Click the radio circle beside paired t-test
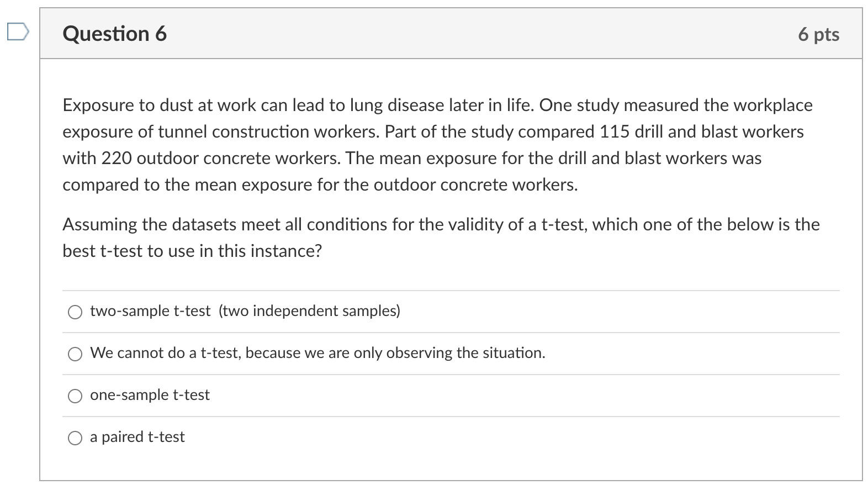 click(x=75, y=438)
